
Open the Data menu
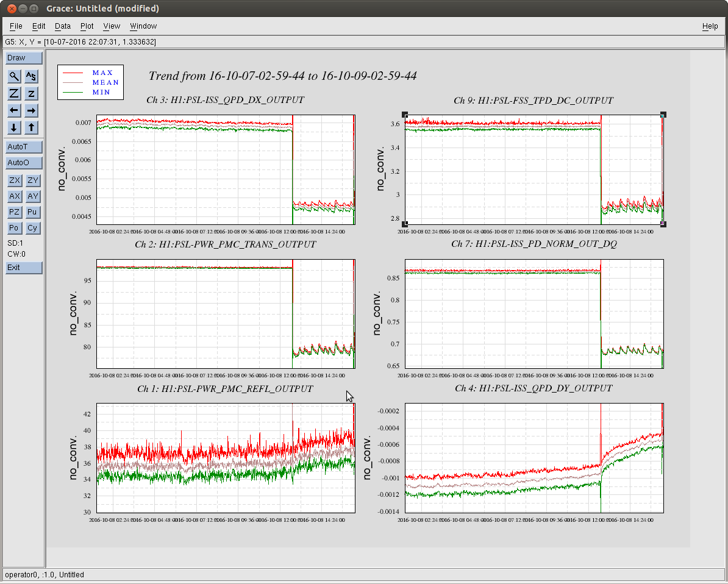click(63, 26)
